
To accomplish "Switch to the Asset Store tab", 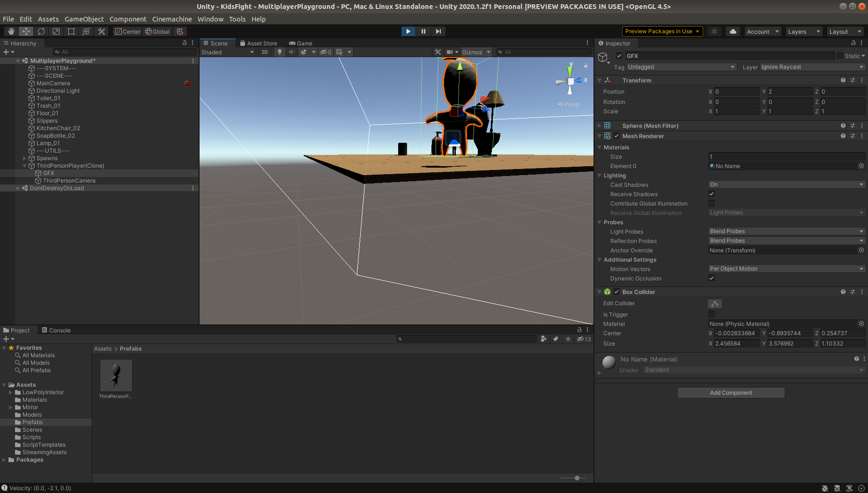I will click(x=259, y=43).
